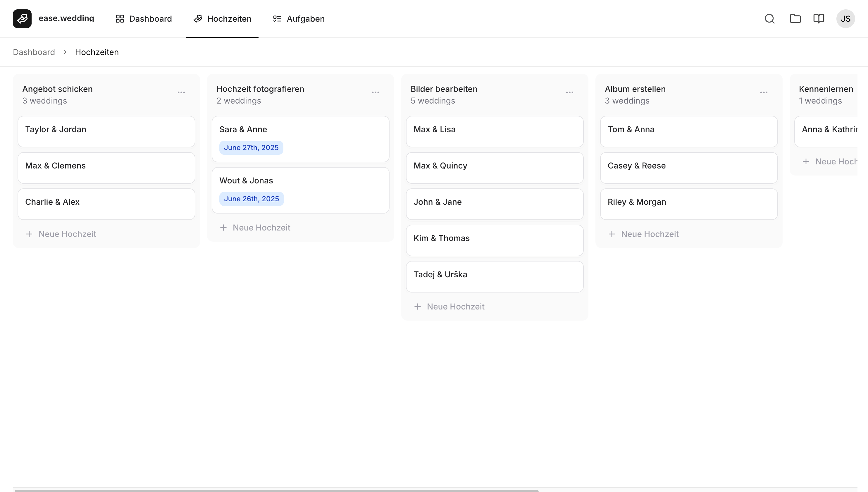Screen dimensions: 868x492
Task: Click the plus icon in Album erstellen column
Action: coord(612,234)
